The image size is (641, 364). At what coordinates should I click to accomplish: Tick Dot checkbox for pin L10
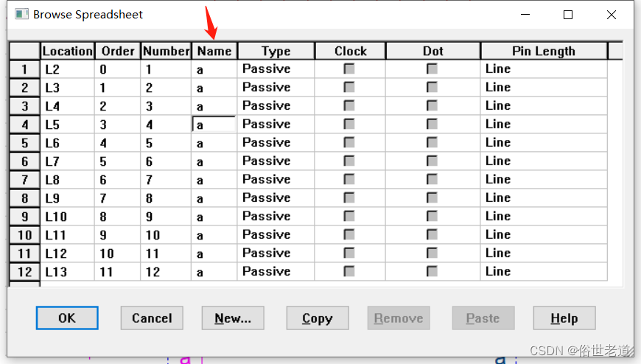pos(432,216)
